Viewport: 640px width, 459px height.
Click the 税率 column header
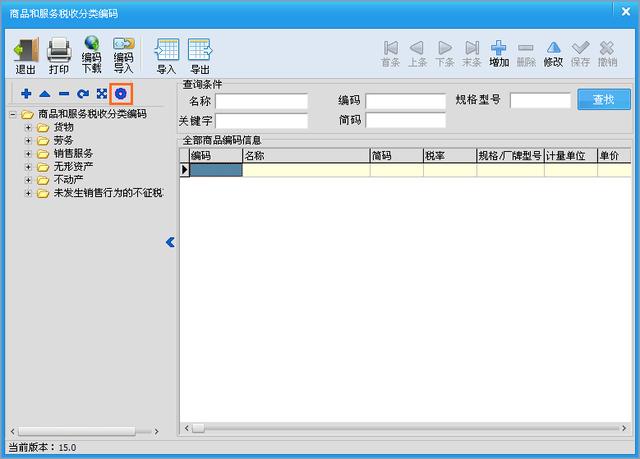coord(448,156)
